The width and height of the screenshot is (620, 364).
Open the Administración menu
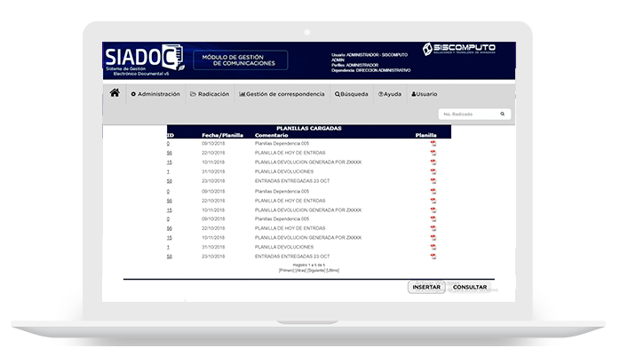tap(155, 94)
